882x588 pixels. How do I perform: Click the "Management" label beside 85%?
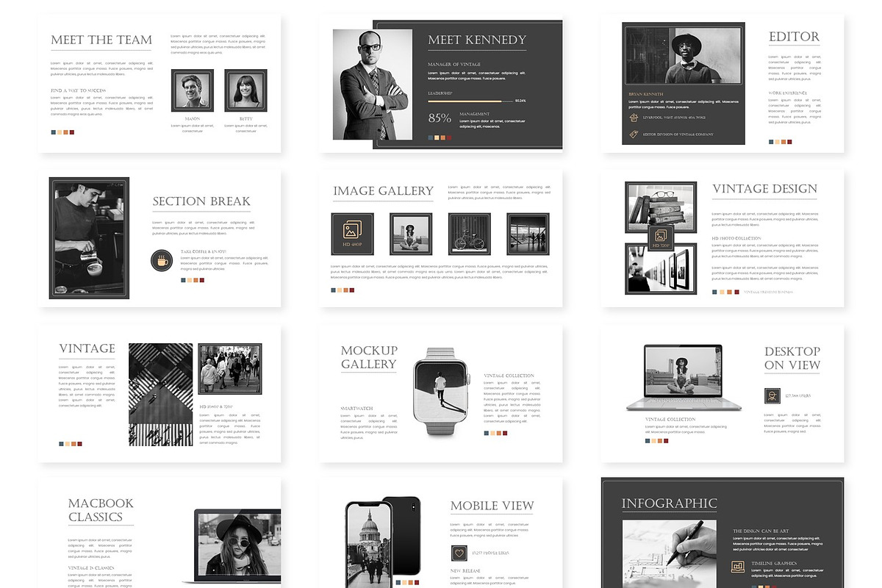point(474,114)
